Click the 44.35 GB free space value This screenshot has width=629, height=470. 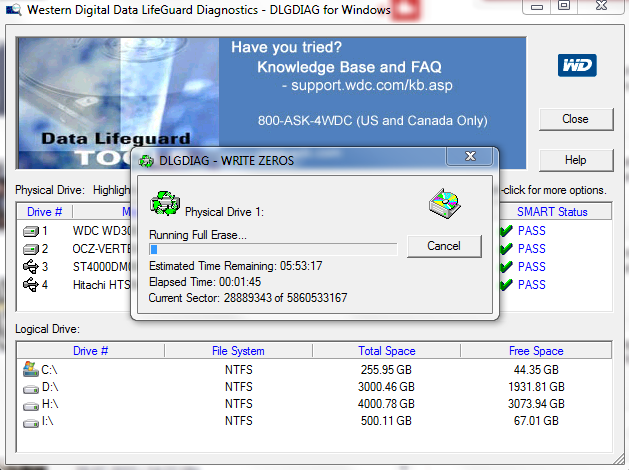[536, 370]
